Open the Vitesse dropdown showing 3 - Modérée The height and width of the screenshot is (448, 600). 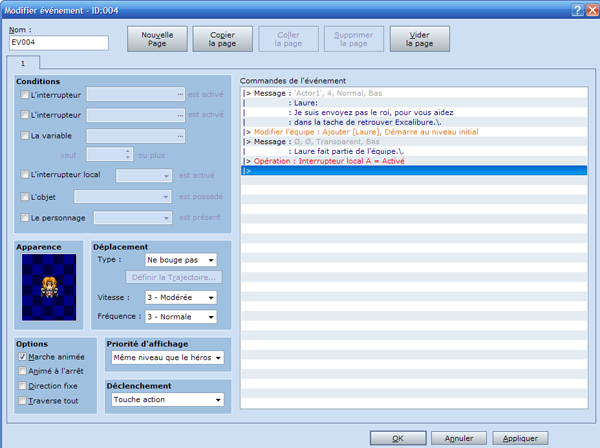point(181,297)
